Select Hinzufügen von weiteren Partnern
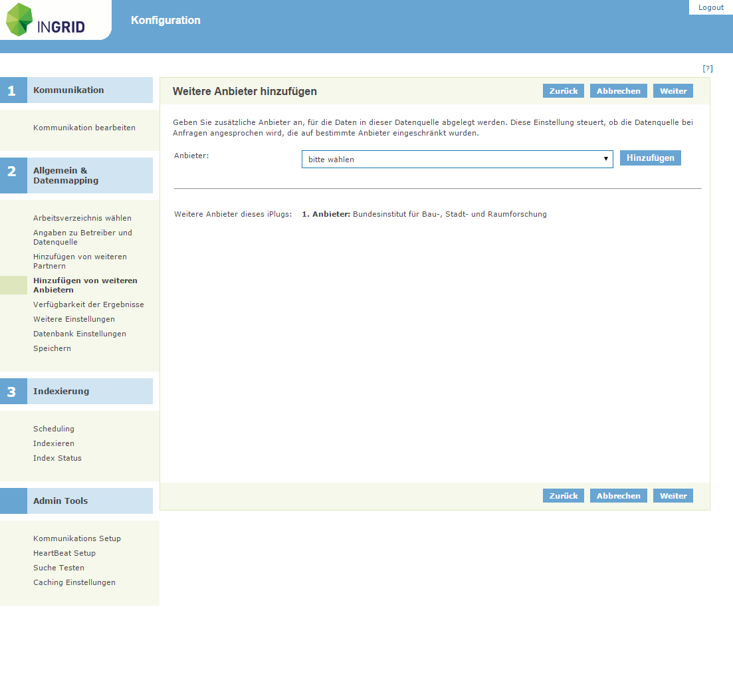Image resolution: width=733 pixels, height=700 pixels. (80, 261)
